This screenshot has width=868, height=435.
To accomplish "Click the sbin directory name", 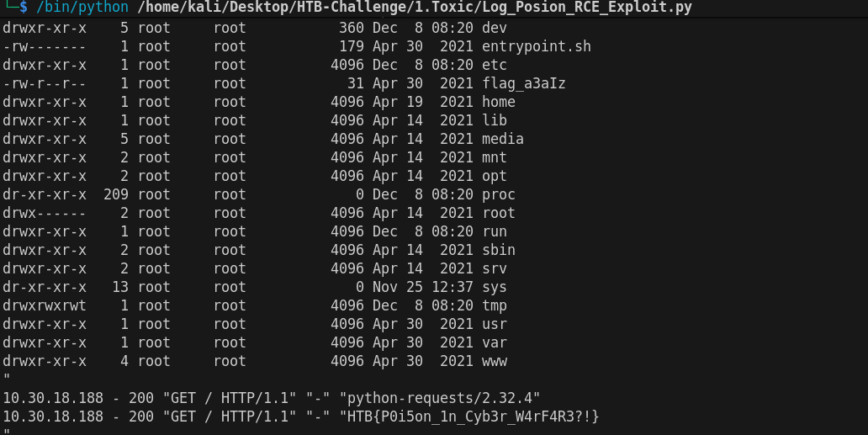I will (499, 250).
